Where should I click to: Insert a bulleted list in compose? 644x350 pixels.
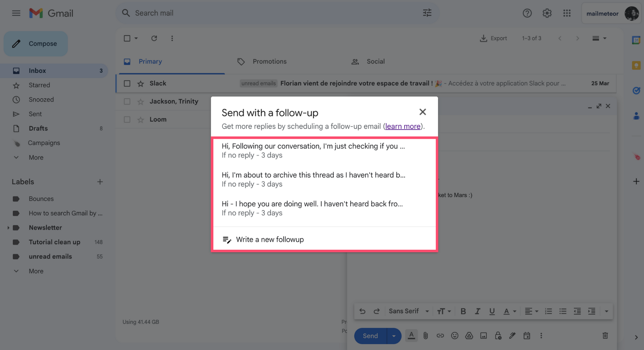(x=563, y=311)
